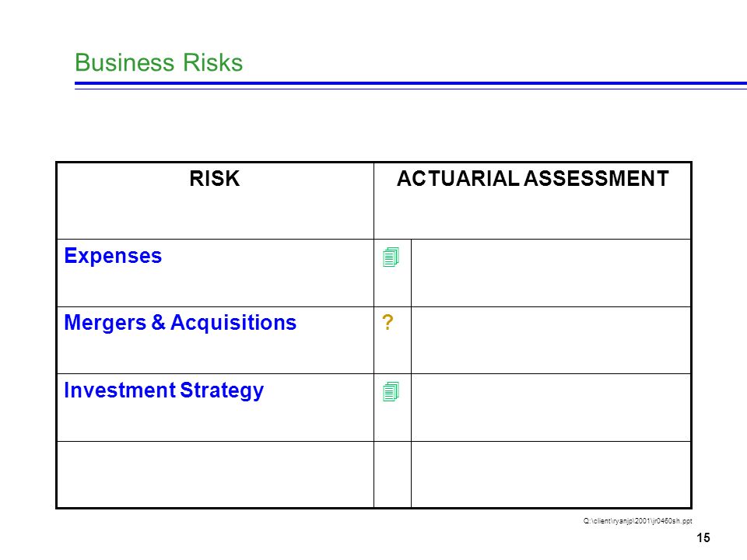Select the Expenses risk label
Screen dimensions: 747x560
pyautogui.click(x=113, y=256)
